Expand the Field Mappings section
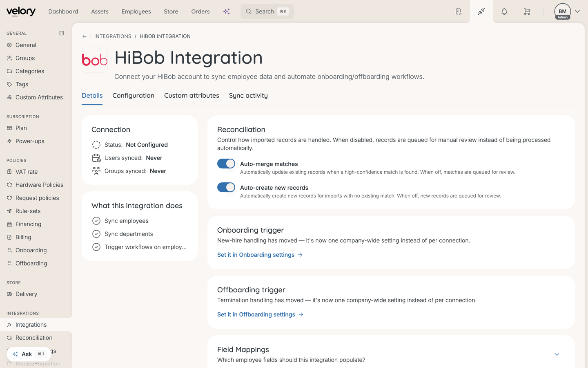 click(557, 355)
